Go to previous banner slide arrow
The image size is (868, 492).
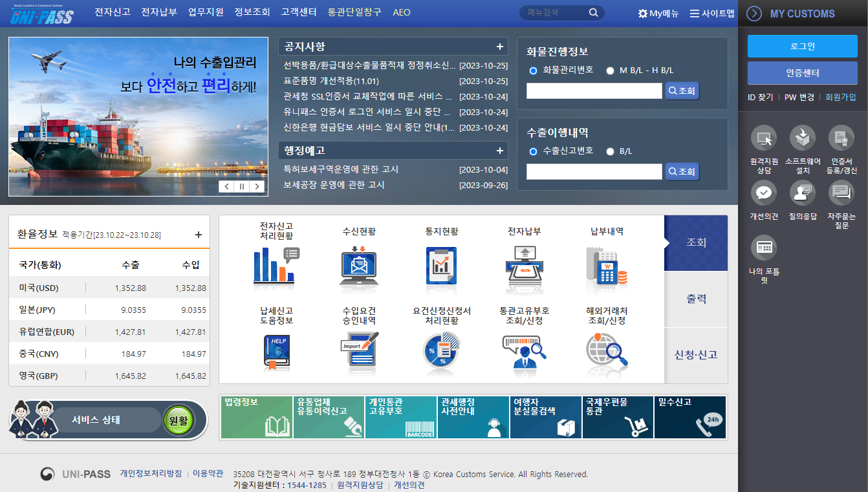pyautogui.click(x=226, y=186)
